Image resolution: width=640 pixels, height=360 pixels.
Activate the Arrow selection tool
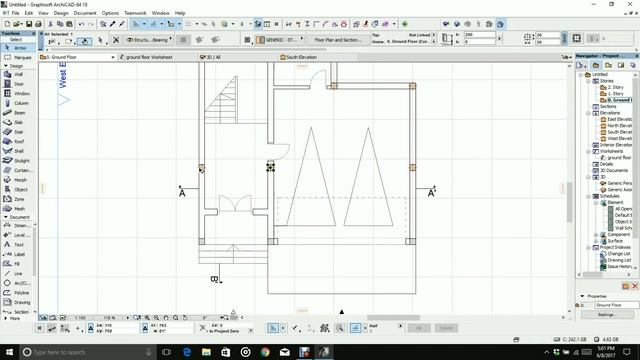coord(18,48)
